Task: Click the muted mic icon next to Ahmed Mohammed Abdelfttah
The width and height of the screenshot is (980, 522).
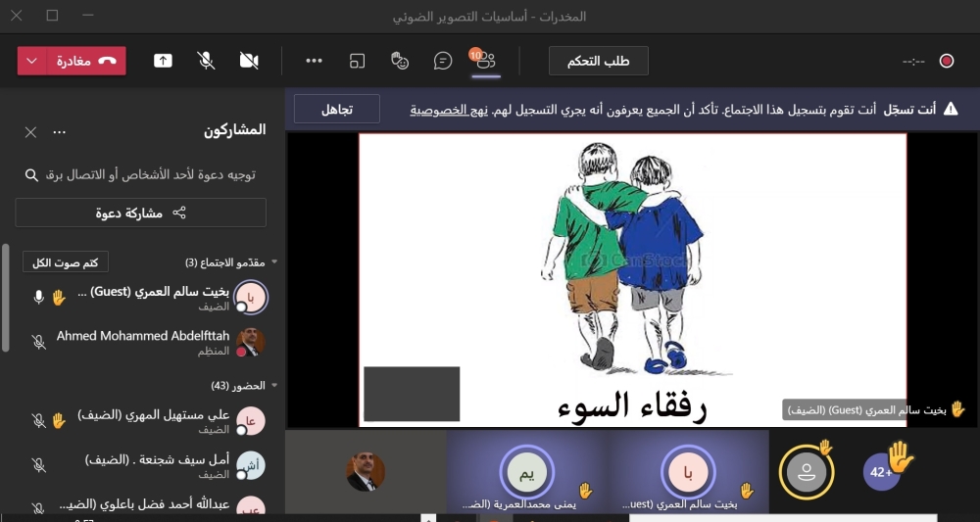Action: (39, 342)
